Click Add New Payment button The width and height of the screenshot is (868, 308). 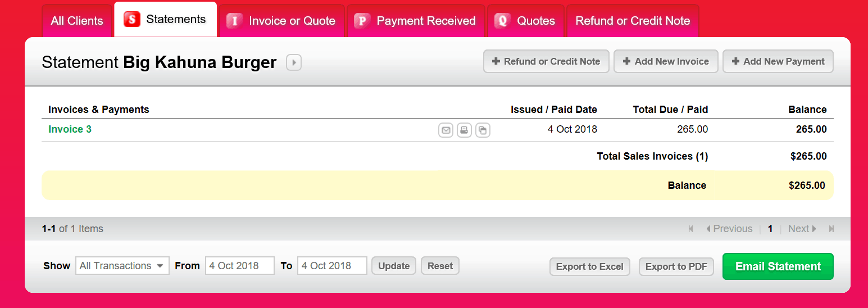(778, 62)
